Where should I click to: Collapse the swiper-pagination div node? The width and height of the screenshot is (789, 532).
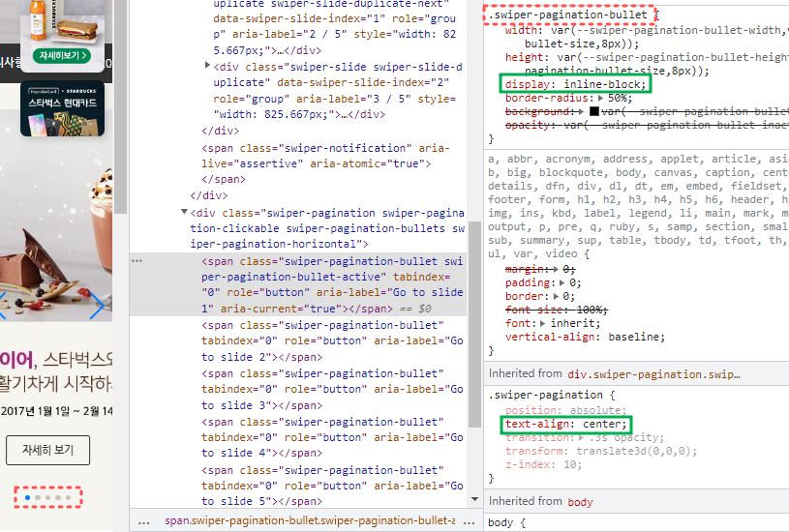click(184, 212)
